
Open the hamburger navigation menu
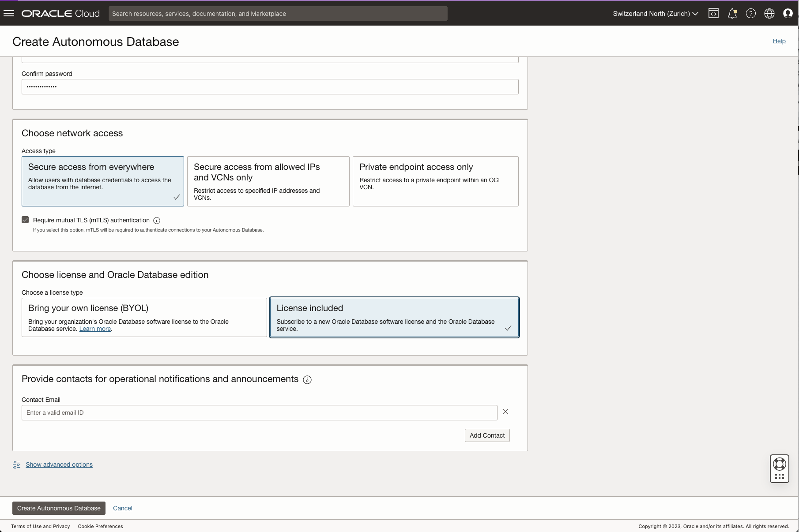pyautogui.click(x=9, y=13)
